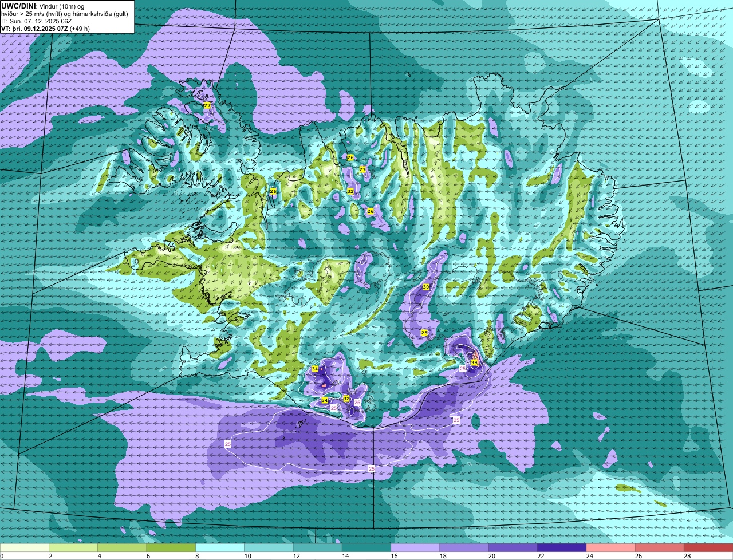The image size is (733, 560).
Task: Select the 22–24 m/s dark purple legend swatch
Action: click(562, 547)
